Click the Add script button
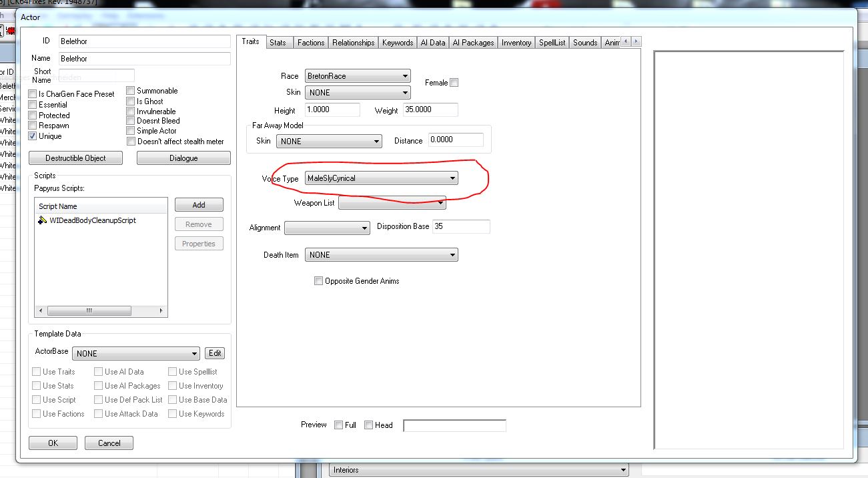 point(199,205)
